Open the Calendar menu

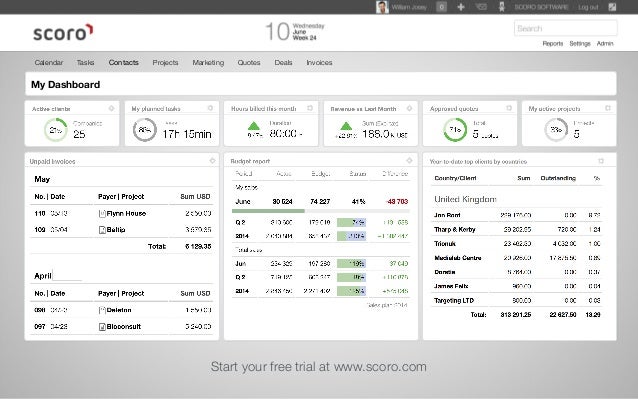pos(49,63)
